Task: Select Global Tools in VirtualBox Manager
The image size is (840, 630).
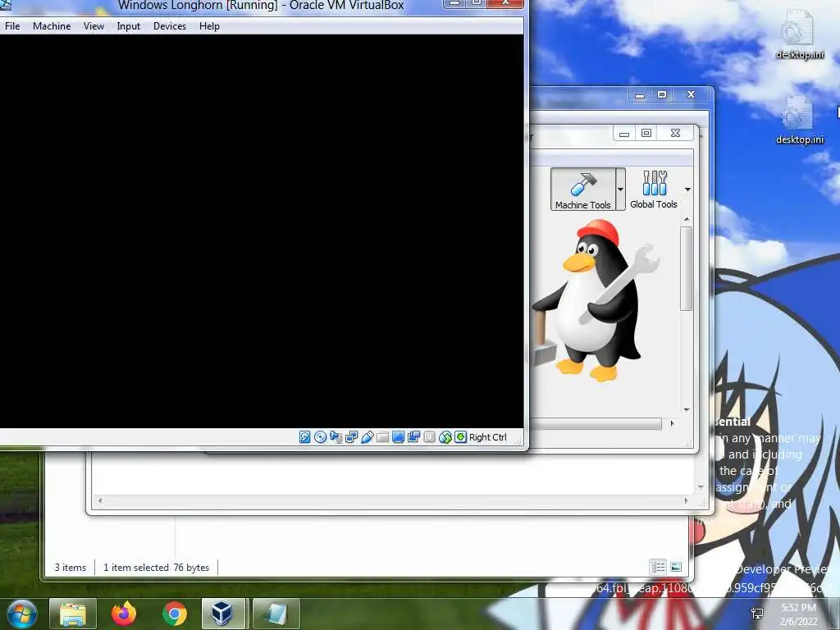Action: click(x=654, y=189)
